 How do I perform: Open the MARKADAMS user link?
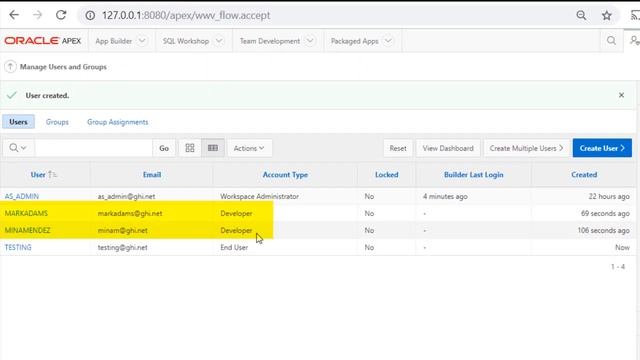tap(26, 213)
